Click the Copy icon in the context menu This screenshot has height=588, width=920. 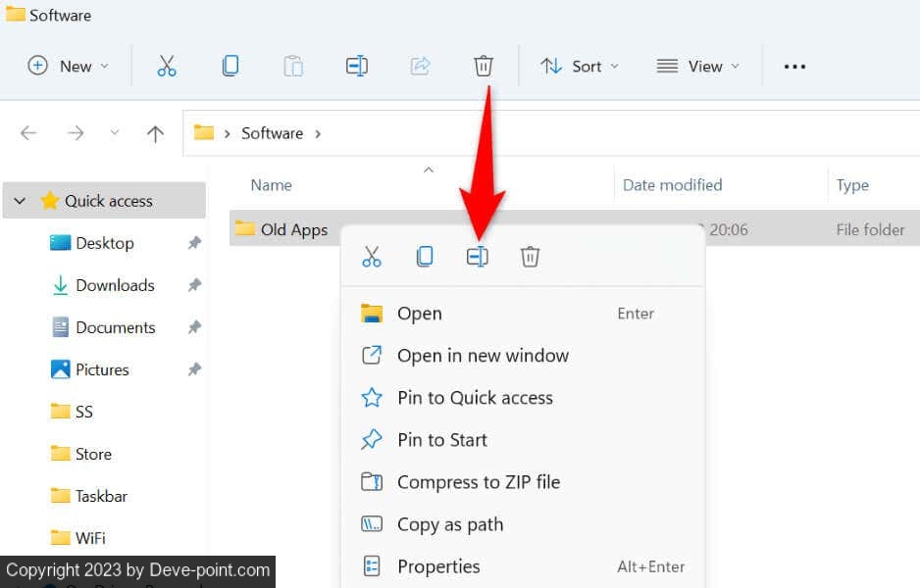click(x=425, y=257)
